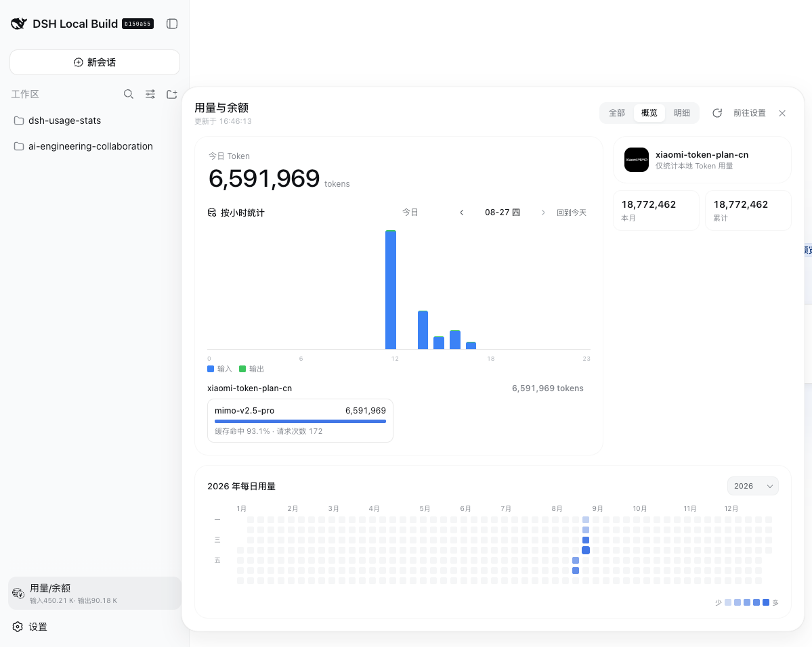
Task: Click the 本月 18,772,462 stat card
Action: [656, 210]
